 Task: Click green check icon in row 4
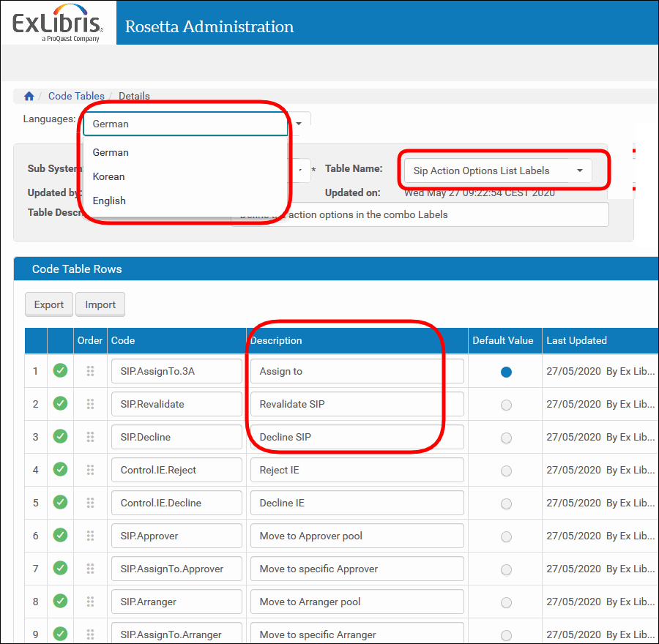pyautogui.click(x=60, y=470)
